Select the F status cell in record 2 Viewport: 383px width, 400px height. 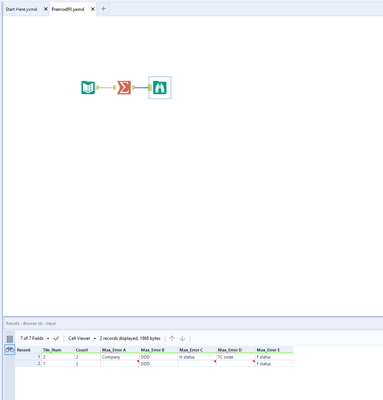[x=274, y=364]
